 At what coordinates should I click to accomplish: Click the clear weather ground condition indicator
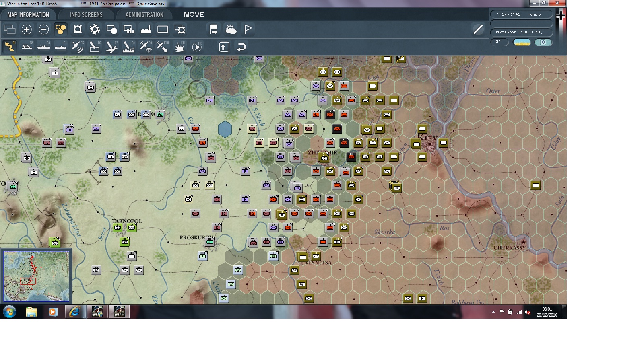point(522,42)
